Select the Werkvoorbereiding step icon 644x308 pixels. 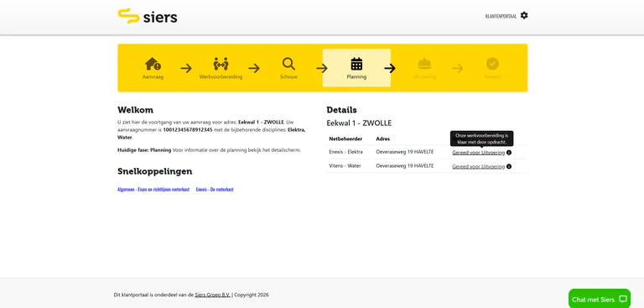tap(221, 64)
